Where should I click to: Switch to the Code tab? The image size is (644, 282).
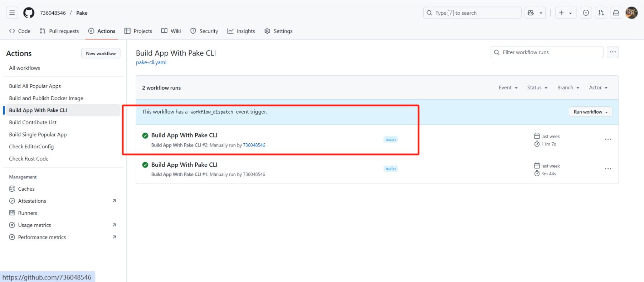pos(20,31)
